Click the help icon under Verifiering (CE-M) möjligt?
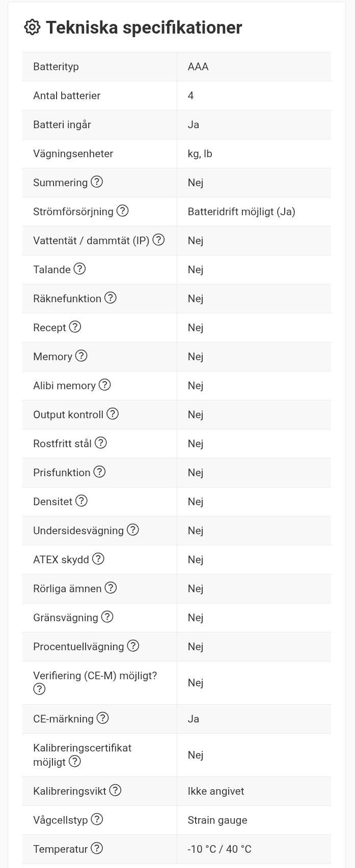Image resolution: width=355 pixels, height=868 pixels. [x=39, y=689]
